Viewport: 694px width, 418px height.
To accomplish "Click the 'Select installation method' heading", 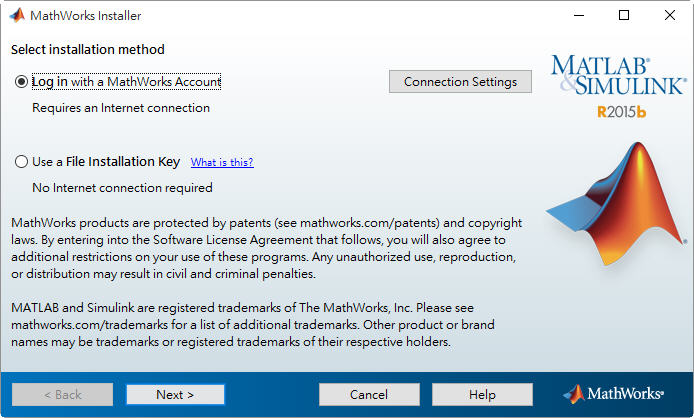I will pyautogui.click(x=88, y=49).
